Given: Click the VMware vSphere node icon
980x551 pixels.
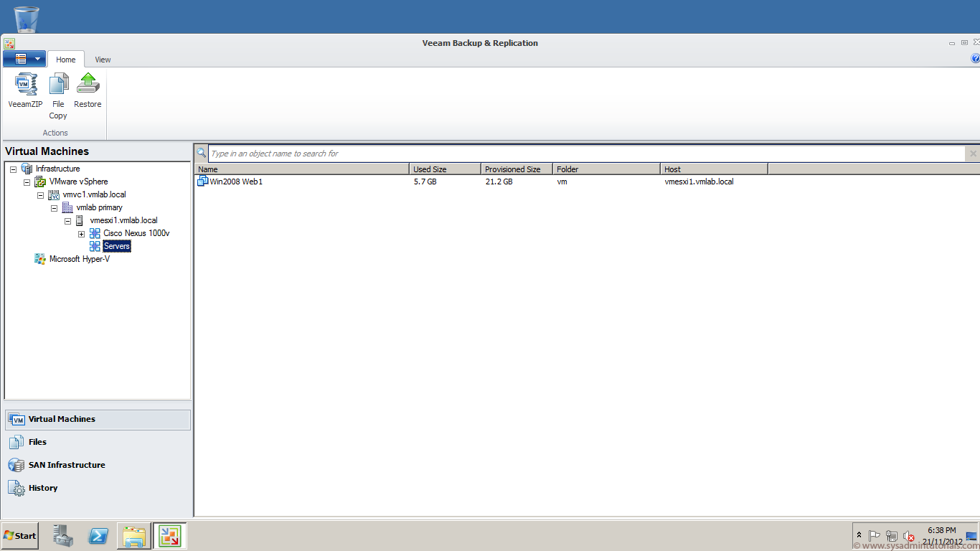Looking at the screenshot, I should 40,182.
